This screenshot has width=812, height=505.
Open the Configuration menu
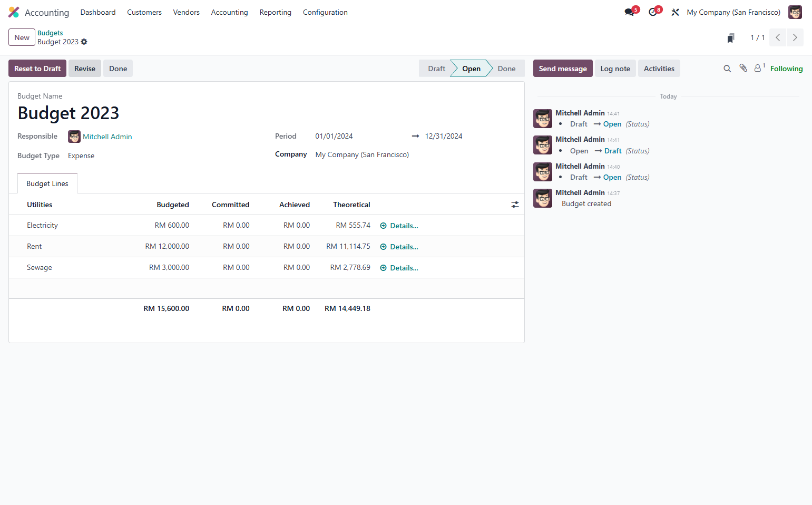point(325,12)
